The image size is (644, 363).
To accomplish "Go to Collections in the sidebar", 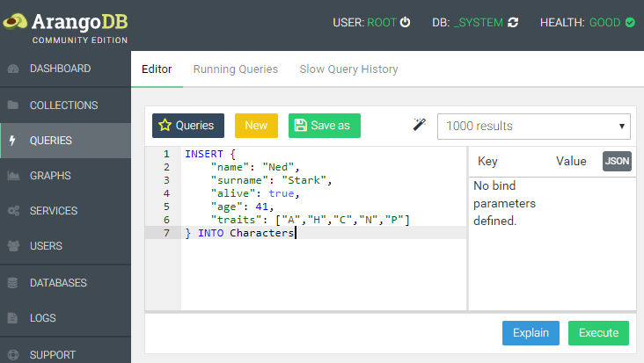I will pos(63,105).
